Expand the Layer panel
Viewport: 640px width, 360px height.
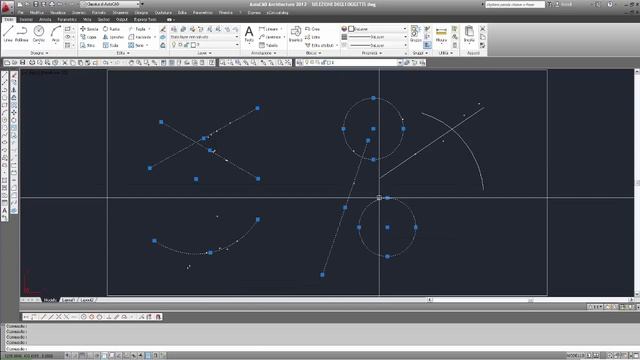(204, 53)
